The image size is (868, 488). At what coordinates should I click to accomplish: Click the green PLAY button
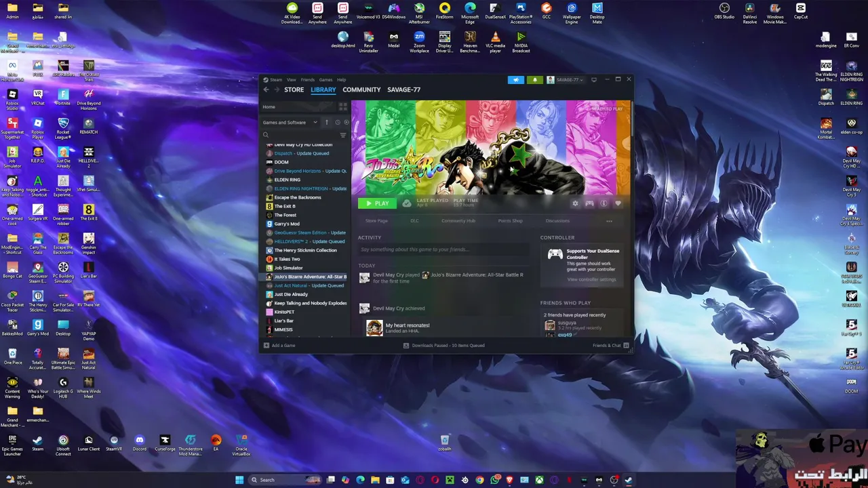coord(377,203)
